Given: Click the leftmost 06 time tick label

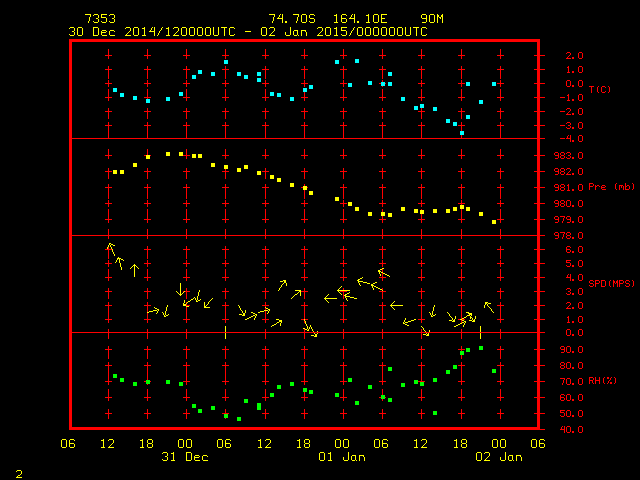Looking at the screenshot, I should pos(69,443).
